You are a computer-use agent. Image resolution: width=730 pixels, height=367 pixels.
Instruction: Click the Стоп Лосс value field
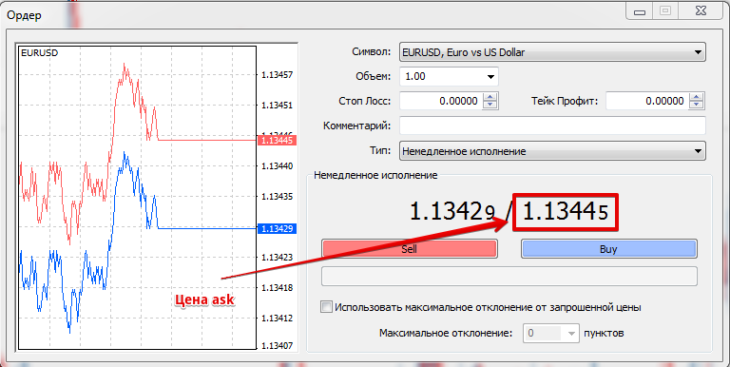[x=441, y=101]
